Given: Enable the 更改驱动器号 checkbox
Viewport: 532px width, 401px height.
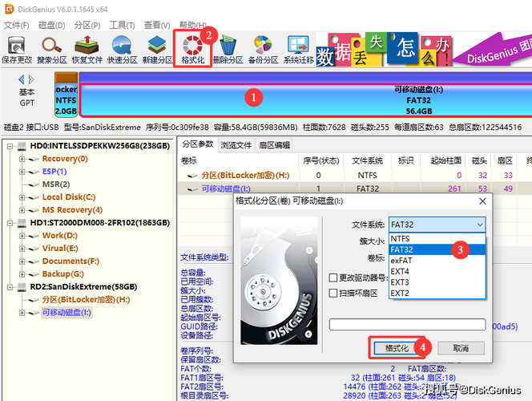Looking at the screenshot, I should coord(334,277).
